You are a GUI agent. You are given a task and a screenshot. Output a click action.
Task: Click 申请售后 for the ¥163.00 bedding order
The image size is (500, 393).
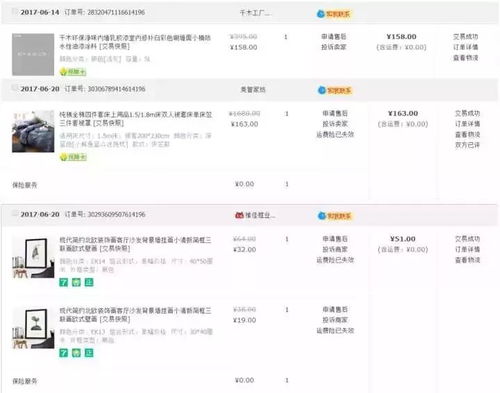pos(335,113)
